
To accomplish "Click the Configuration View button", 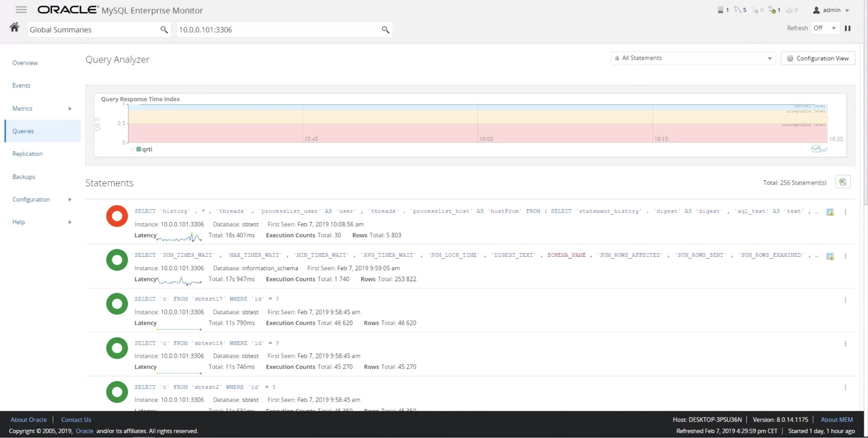I will coord(818,58).
